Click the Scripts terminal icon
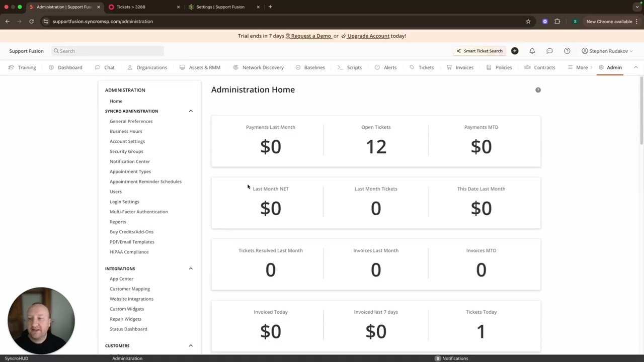 click(x=340, y=67)
